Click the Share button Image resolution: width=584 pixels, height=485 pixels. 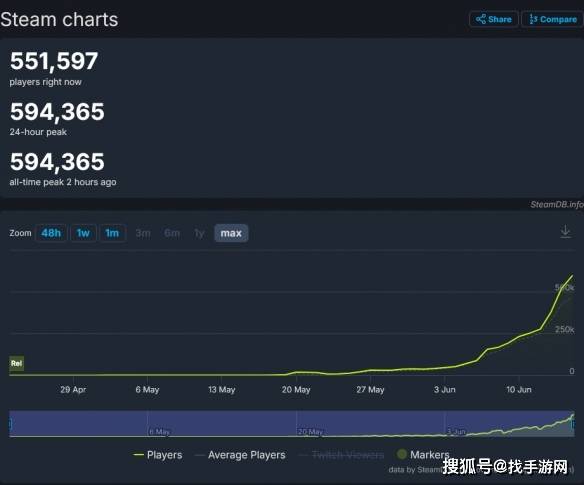(493, 19)
